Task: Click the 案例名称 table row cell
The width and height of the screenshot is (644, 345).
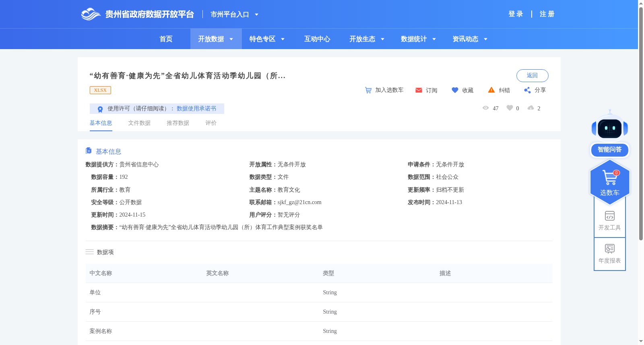Action: coord(101,331)
